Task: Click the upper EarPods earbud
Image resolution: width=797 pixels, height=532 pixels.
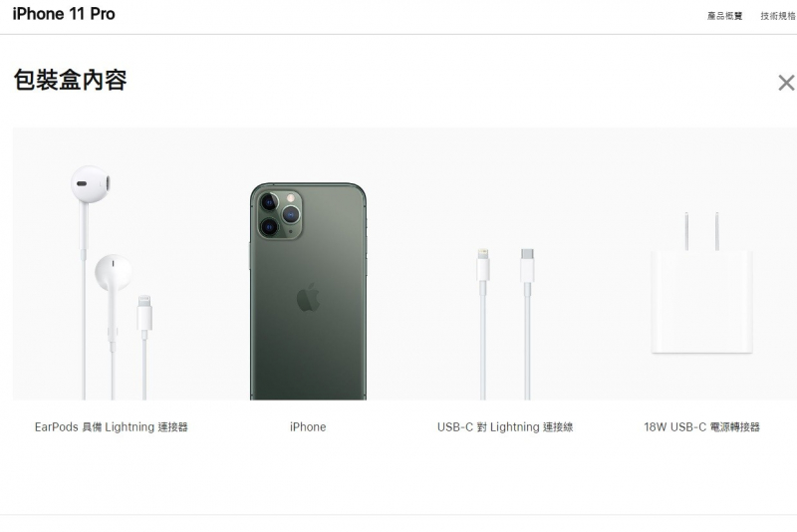Action: [91, 183]
